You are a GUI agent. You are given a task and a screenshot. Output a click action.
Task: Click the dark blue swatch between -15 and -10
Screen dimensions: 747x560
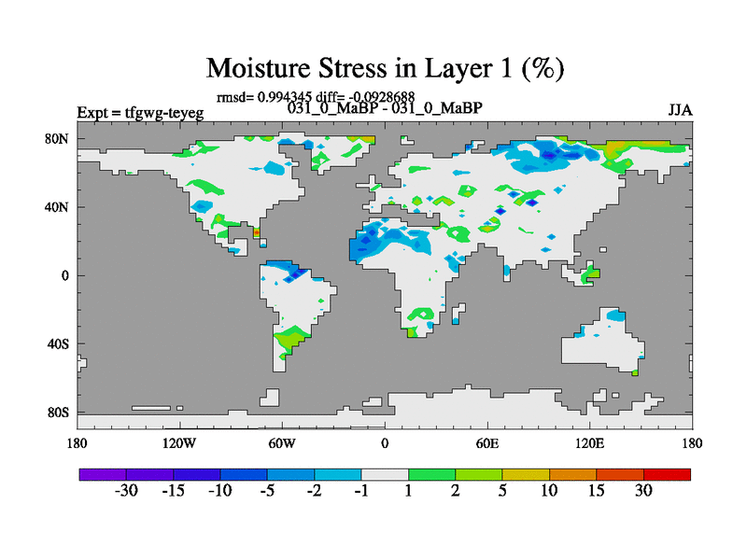[197, 474]
